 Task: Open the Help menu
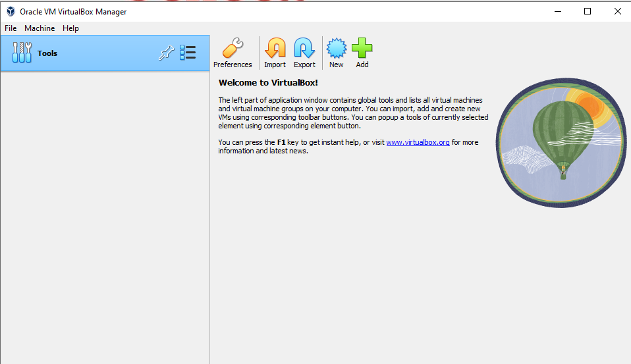[x=70, y=28]
